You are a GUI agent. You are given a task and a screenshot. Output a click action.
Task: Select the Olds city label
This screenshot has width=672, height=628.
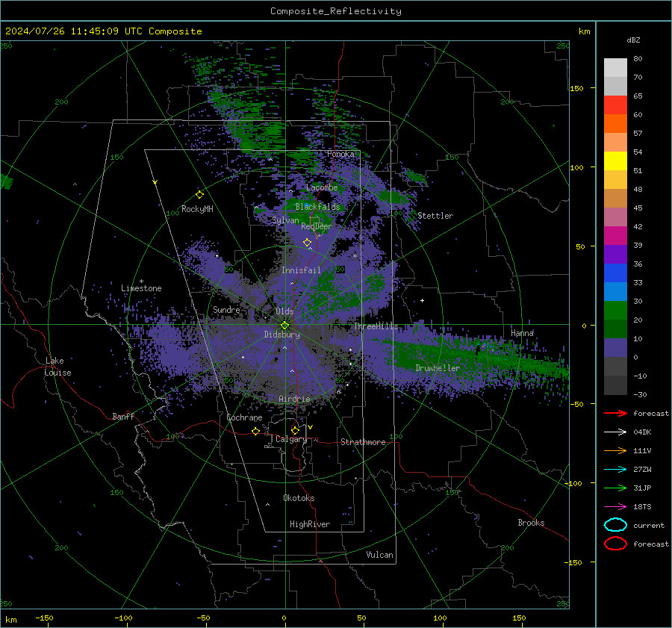click(x=284, y=311)
